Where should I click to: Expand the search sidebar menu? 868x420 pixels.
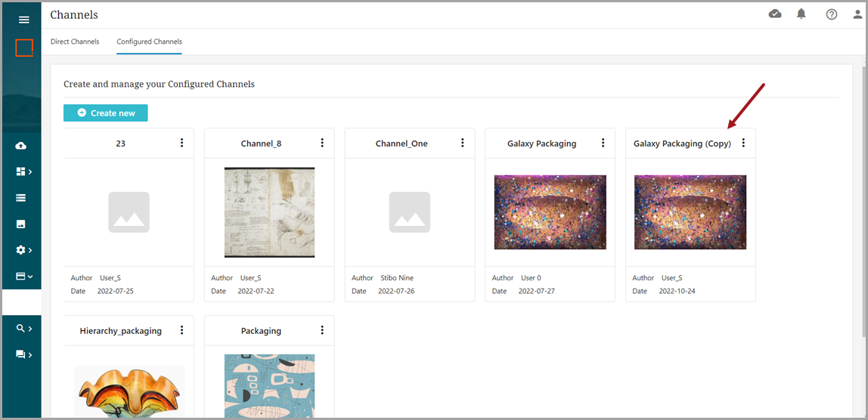pos(23,329)
